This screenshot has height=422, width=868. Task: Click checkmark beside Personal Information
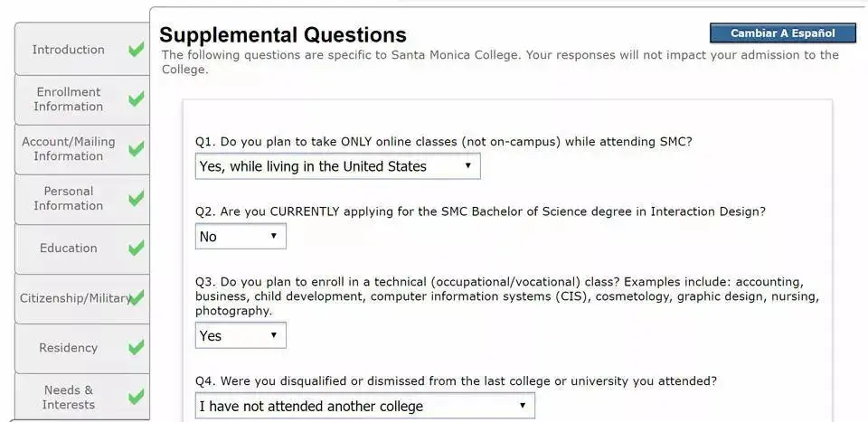pos(136,199)
